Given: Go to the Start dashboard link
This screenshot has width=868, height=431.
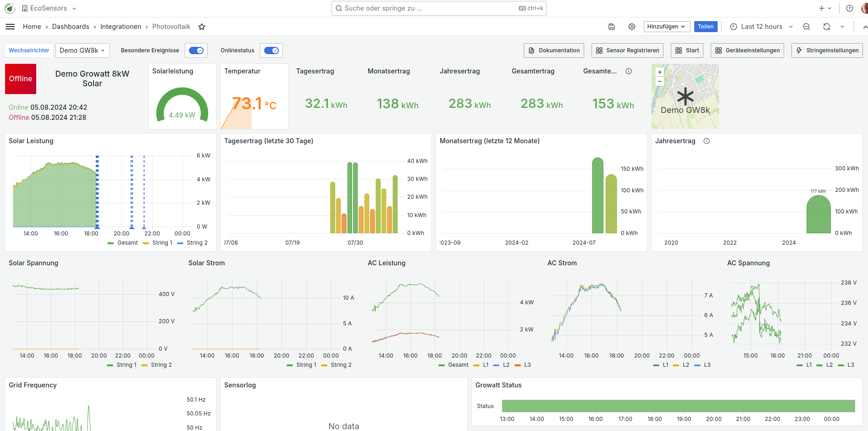Looking at the screenshot, I should tap(687, 50).
